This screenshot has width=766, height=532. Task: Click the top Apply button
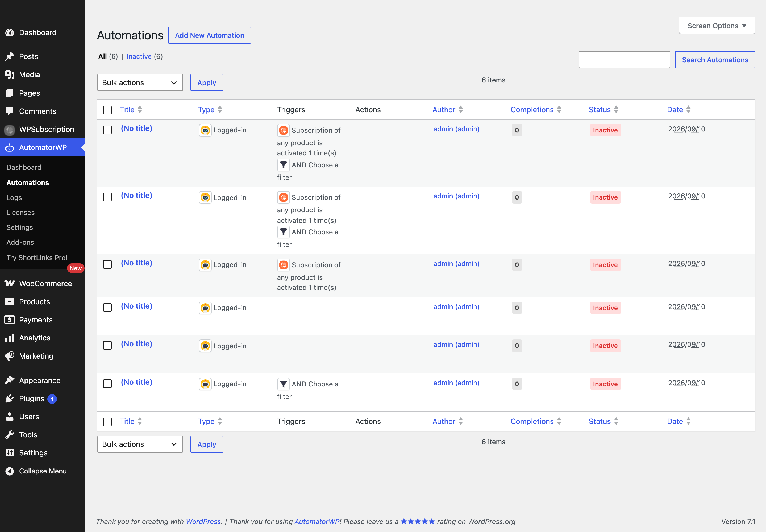tap(207, 82)
